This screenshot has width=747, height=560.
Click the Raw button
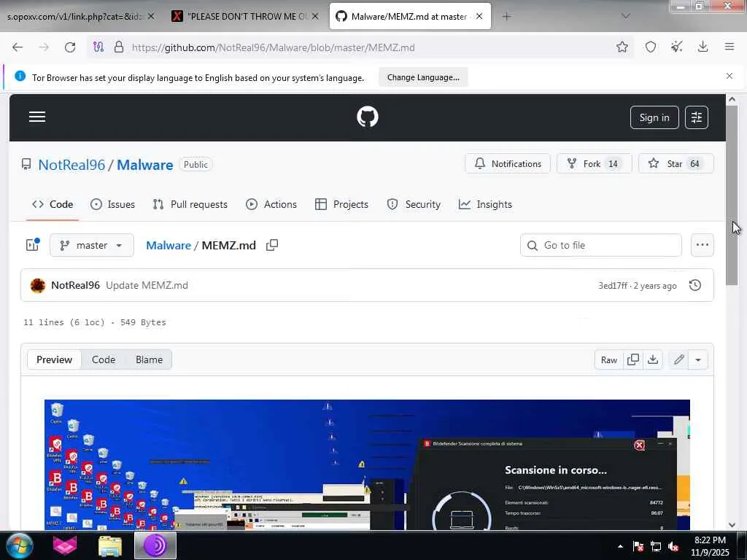click(x=609, y=359)
